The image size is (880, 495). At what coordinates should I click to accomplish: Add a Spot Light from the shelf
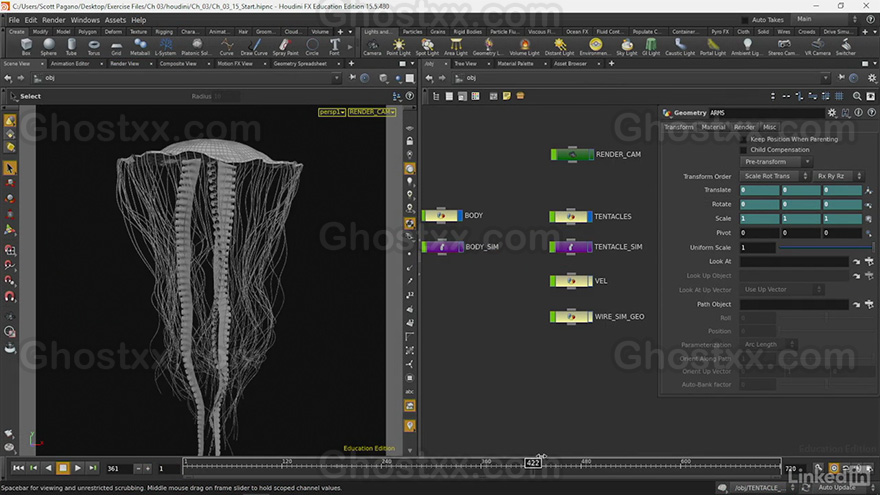tap(427, 47)
